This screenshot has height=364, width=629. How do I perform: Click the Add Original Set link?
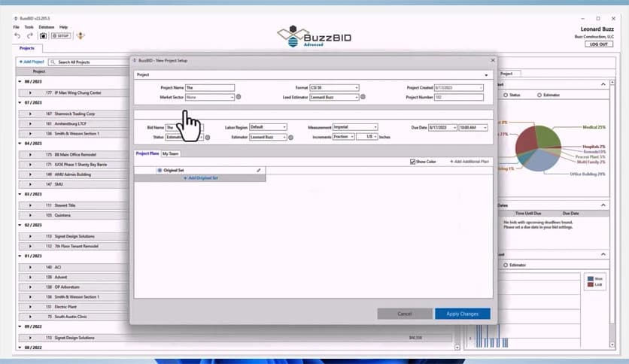point(201,178)
